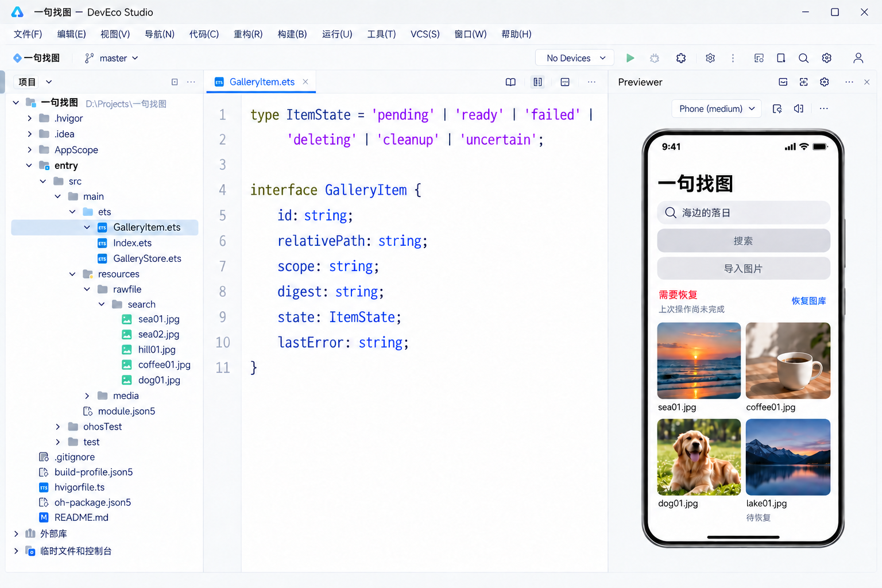Screen dimensions: 882x588
Task: Select coffee01.jpg in search folder
Action: (164, 365)
